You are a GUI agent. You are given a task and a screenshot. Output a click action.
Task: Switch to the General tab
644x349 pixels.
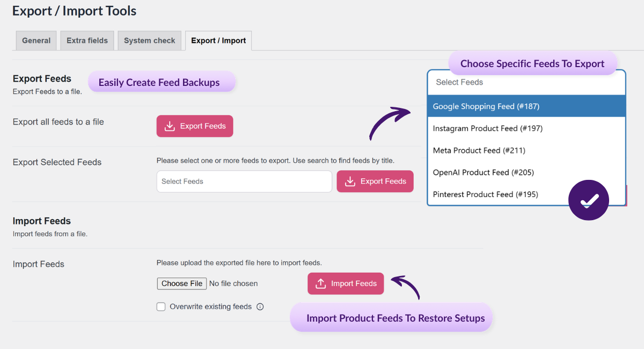point(36,40)
